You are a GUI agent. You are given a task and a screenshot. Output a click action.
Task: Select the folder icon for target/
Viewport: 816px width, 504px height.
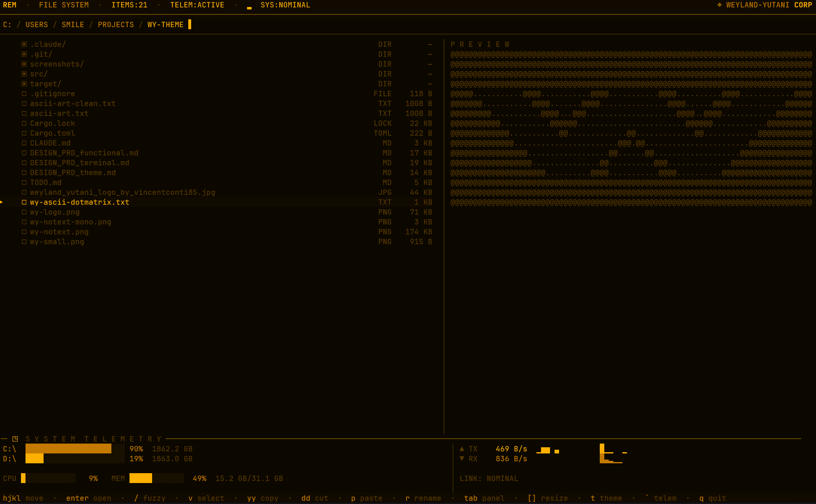coord(24,83)
